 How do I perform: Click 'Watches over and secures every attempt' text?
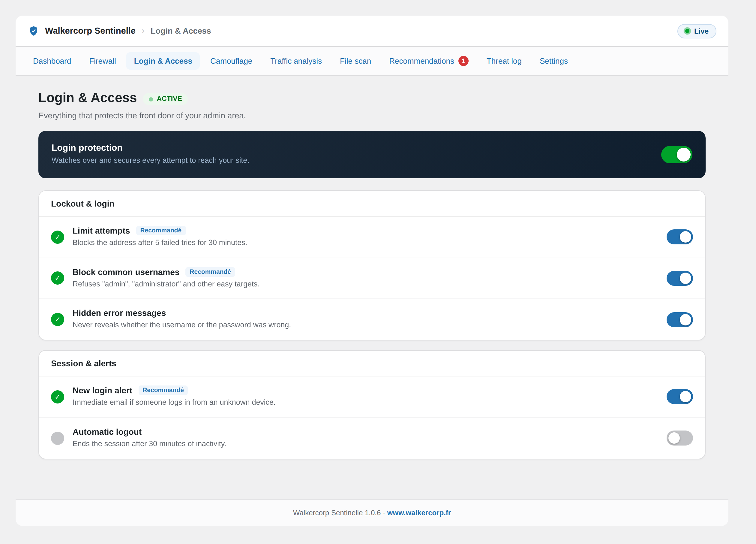150,160
